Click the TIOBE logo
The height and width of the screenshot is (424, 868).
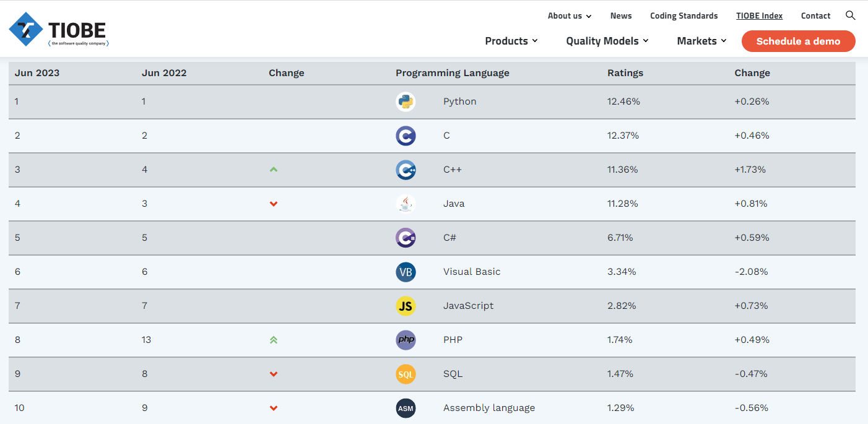59,30
